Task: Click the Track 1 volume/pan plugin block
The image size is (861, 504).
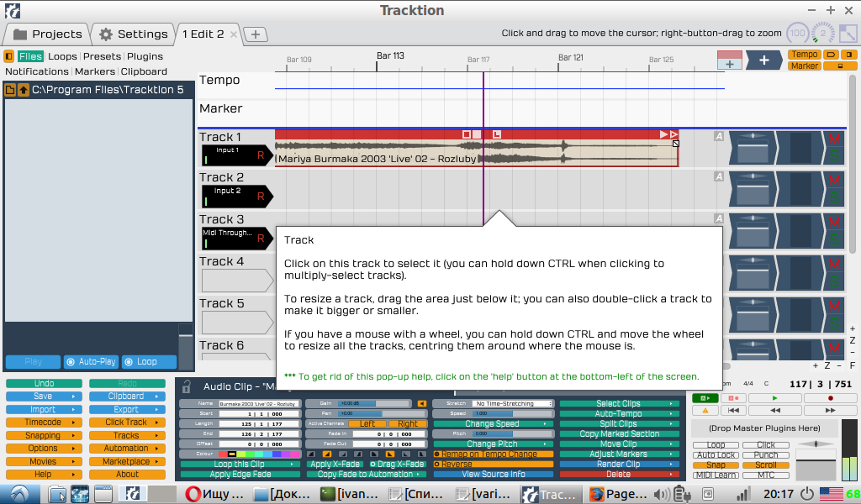Action: point(753,148)
